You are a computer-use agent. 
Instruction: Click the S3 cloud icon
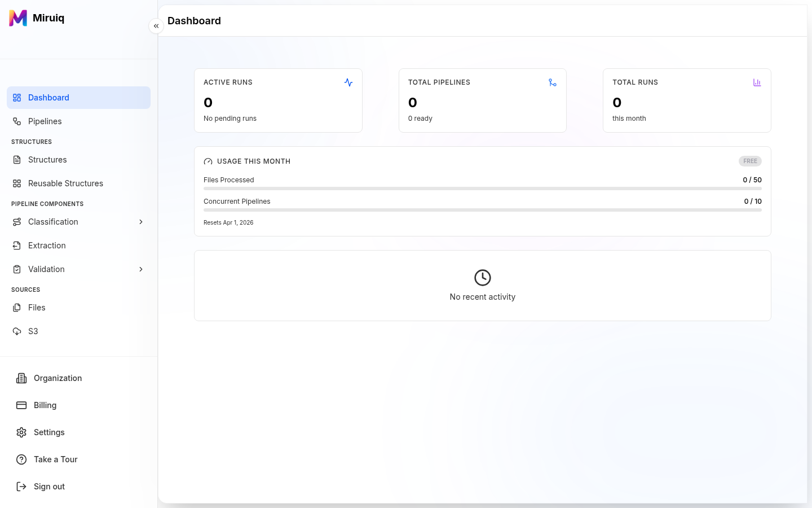(x=17, y=331)
